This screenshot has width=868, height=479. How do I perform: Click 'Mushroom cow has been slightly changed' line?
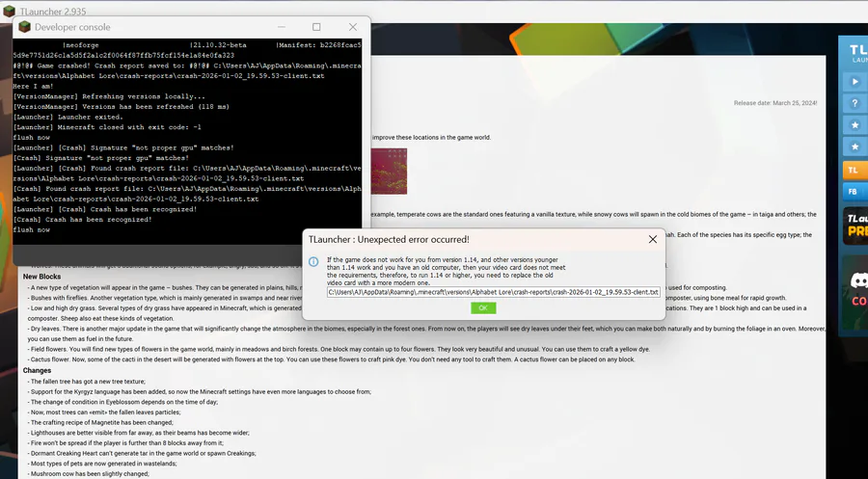89,474
